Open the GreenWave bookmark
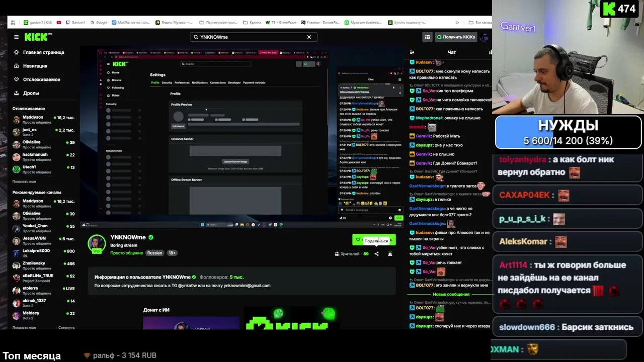The height and width of the screenshot is (362, 644). tap(282, 23)
